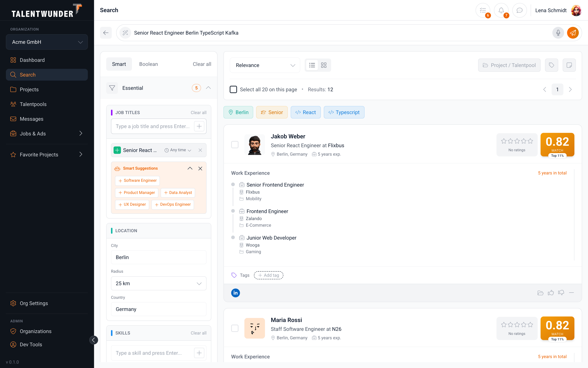588x368 pixels.
Task: Open Talentpools in sidebar
Action: [47, 104]
